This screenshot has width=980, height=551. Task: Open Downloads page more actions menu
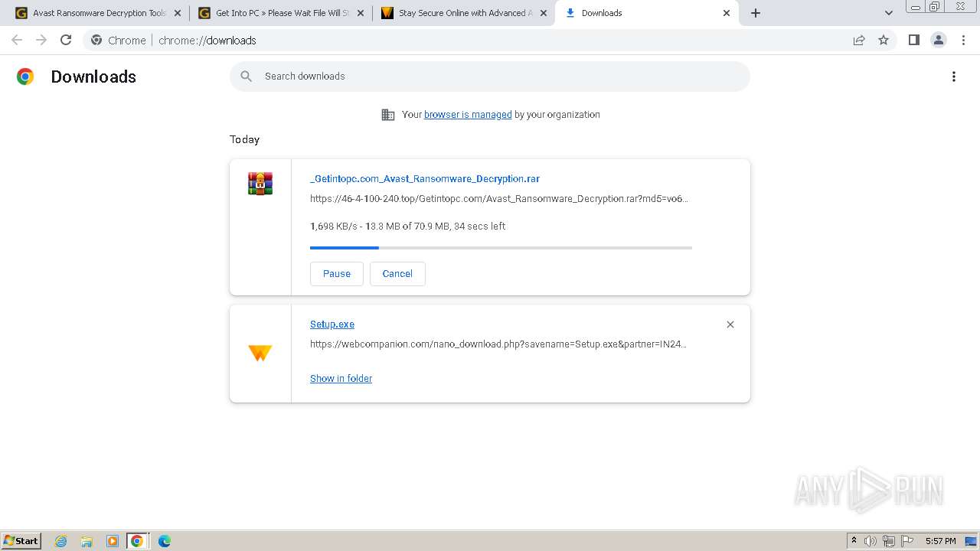tap(954, 77)
